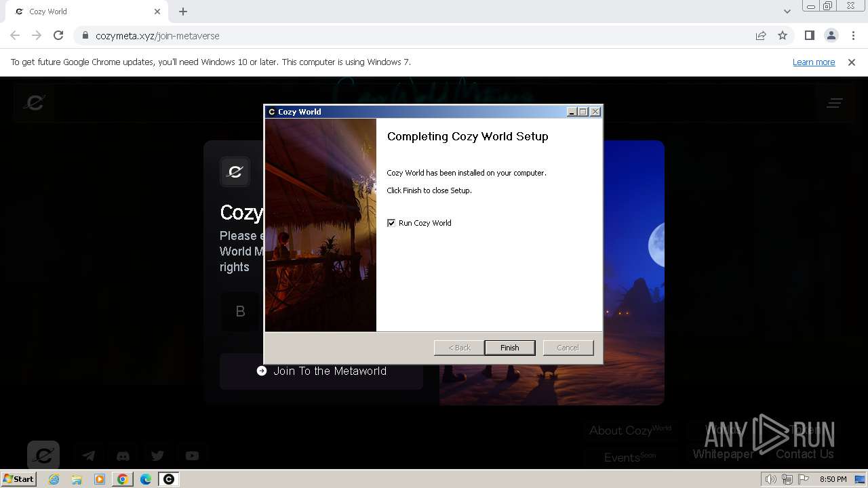Close the Cozy World setup window
The width and height of the screenshot is (868, 488).
click(595, 112)
